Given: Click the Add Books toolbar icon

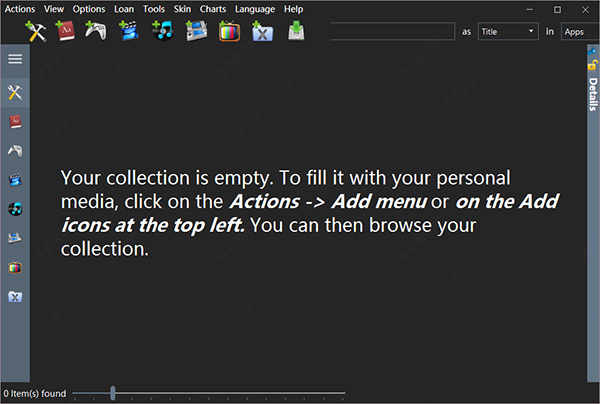Looking at the screenshot, I should [x=66, y=31].
